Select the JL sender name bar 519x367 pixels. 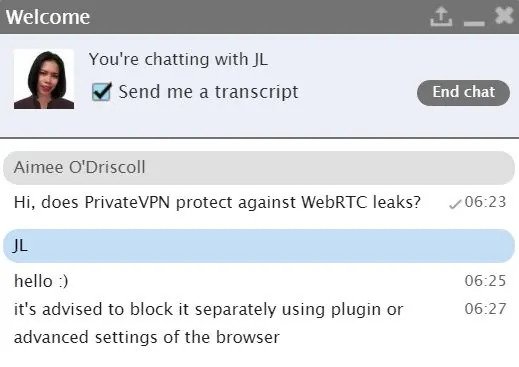point(259,246)
